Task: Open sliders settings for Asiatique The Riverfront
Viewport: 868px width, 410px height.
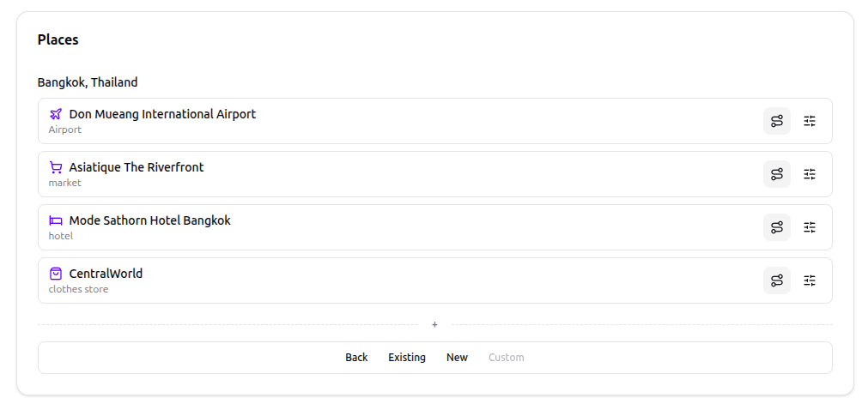Action: click(x=810, y=174)
